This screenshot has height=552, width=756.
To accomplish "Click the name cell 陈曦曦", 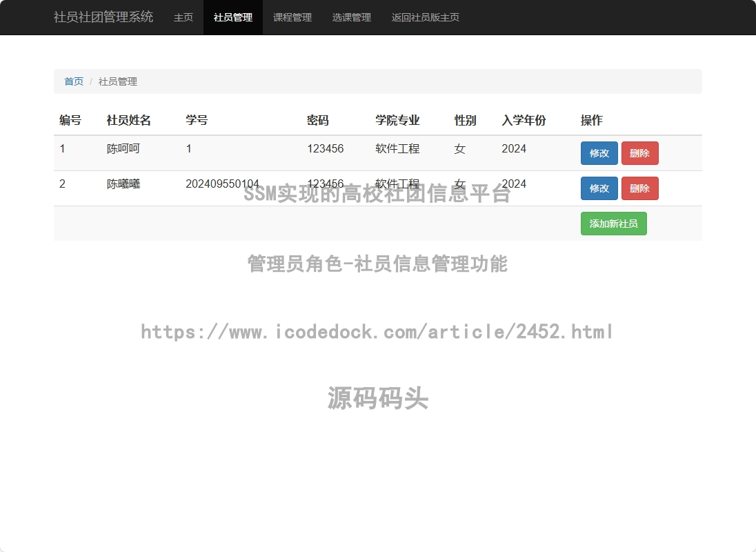I will [123, 184].
